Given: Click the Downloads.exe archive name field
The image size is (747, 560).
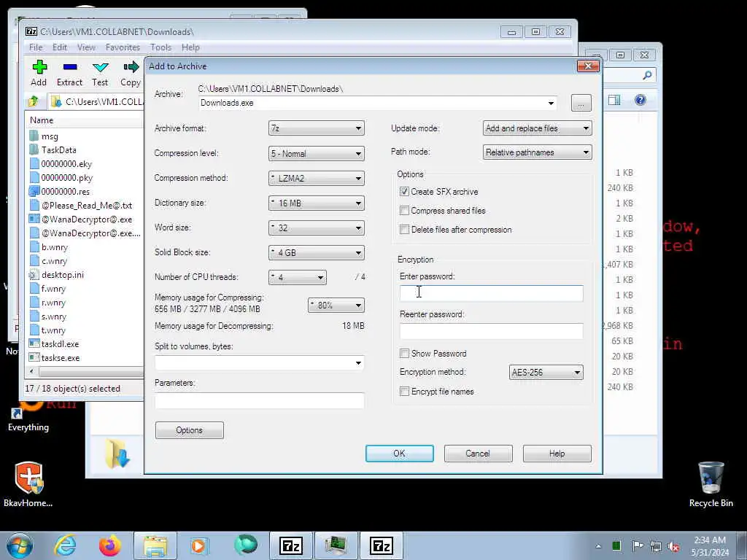Looking at the screenshot, I should pyautogui.click(x=378, y=103).
